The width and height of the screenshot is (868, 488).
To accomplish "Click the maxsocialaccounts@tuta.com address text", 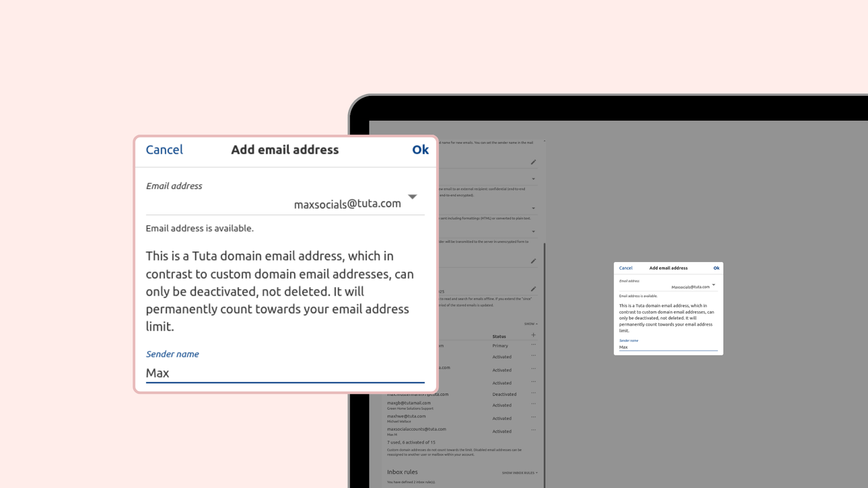I will click(x=416, y=429).
